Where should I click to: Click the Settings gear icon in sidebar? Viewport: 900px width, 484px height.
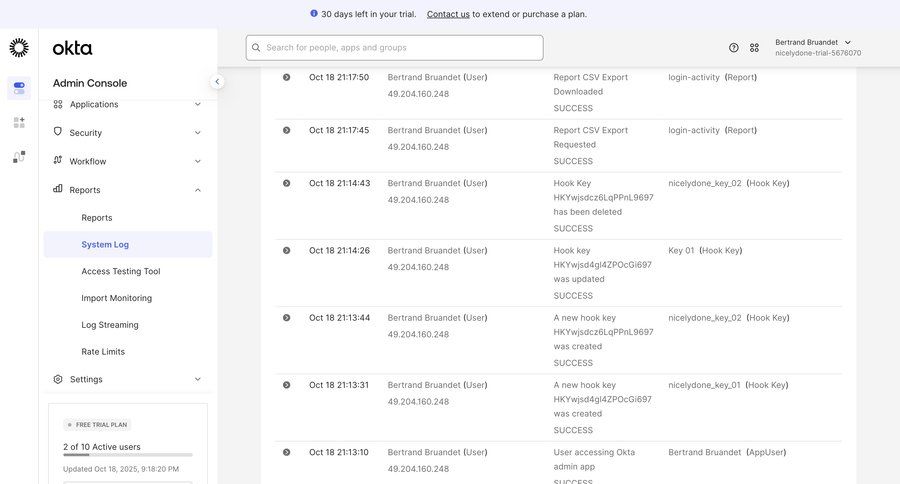57,379
